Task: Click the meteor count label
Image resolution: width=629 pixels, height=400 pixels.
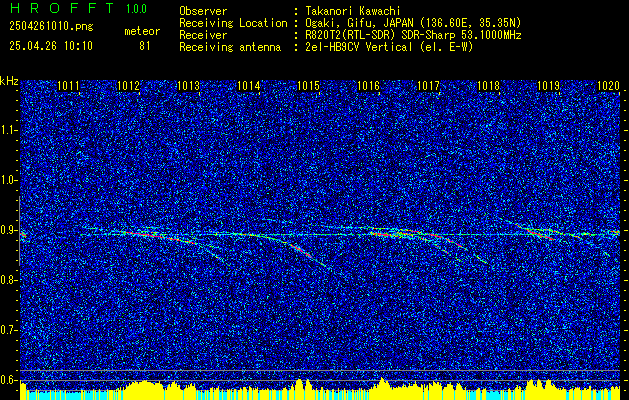Action: pyautogui.click(x=142, y=31)
